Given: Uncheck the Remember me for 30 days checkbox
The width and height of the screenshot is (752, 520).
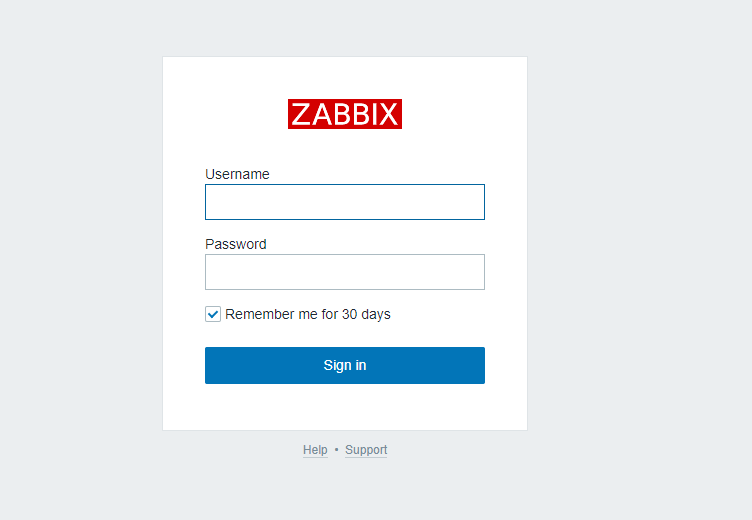Looking at the screenshot, I should click(213, 314).
